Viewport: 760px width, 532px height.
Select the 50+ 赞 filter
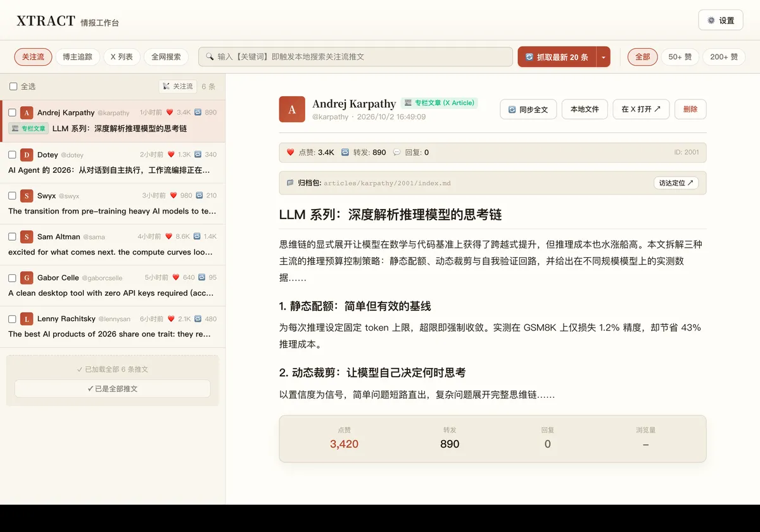pyautogui.click(x=680, y=57)
